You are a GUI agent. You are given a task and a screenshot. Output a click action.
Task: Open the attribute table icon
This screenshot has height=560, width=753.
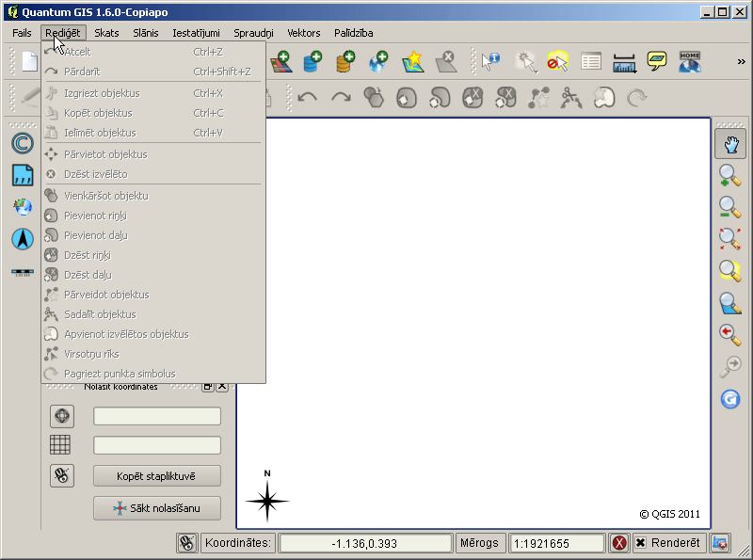tap(591, 62)
